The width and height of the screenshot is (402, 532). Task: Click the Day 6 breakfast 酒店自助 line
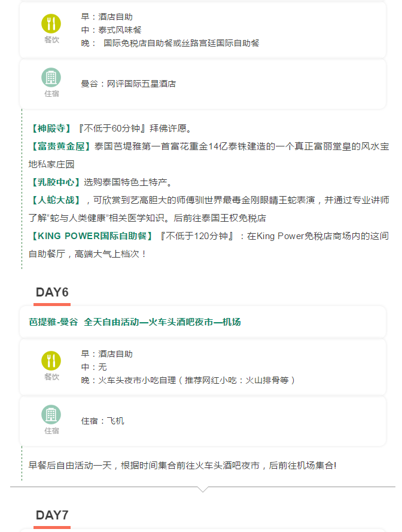pyautogui.click(x=107, y=354)
